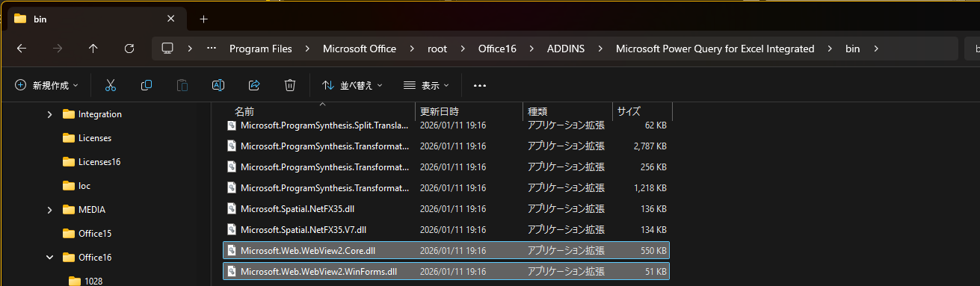
Task: Select Licenses folder in tree
Action: point(94,138)
